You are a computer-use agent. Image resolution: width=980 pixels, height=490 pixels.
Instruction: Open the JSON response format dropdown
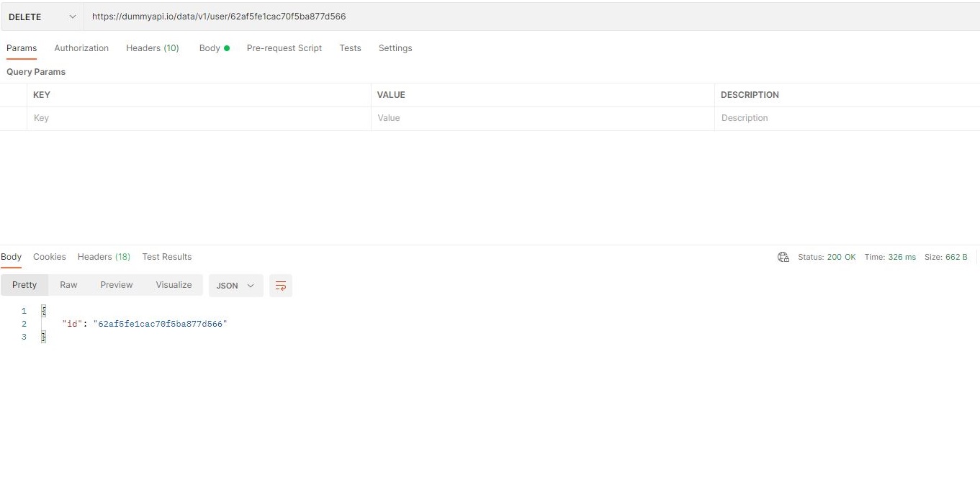click(235, 285)
